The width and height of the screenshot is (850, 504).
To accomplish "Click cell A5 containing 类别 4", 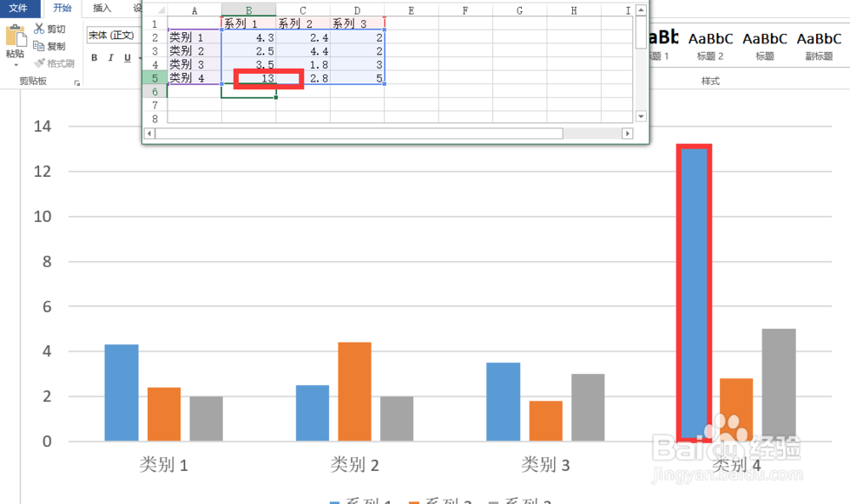I will pyautogui.click(x=194, y=77).
